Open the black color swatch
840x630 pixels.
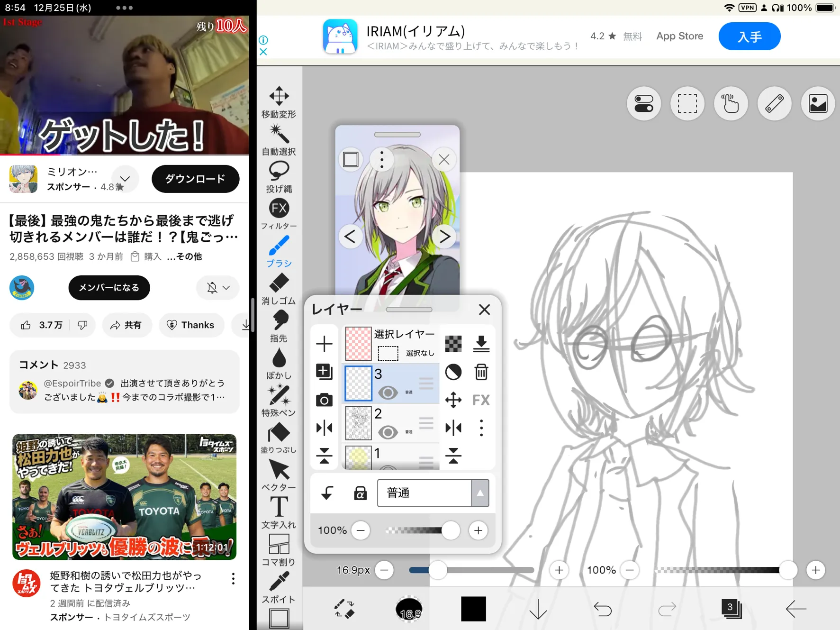tap(473, 609)
